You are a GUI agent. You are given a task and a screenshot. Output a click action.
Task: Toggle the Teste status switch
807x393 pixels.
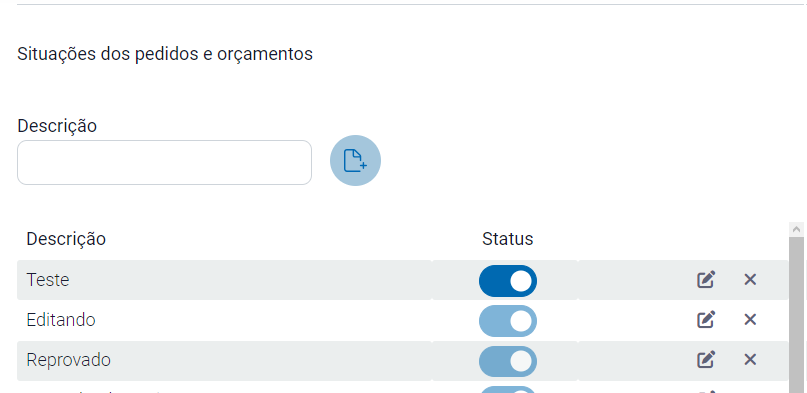[508, 281]
